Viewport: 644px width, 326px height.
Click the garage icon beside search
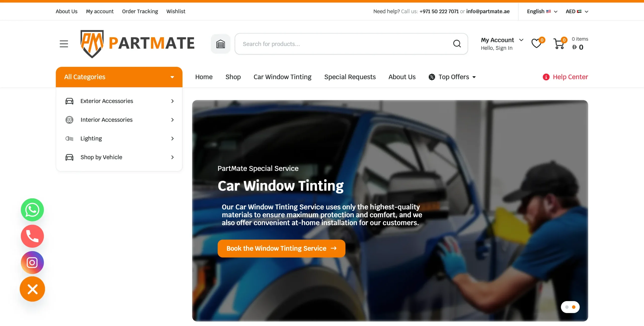click(x=220, y=44)
